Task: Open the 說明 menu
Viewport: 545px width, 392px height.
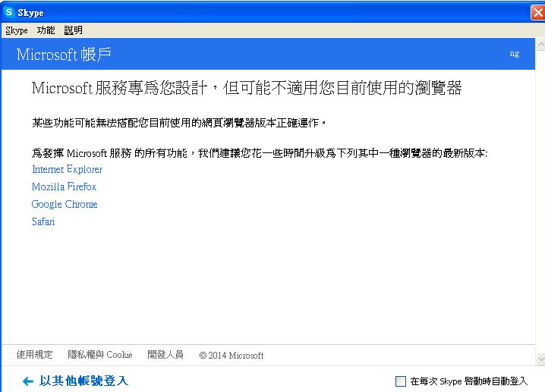Action: 73,30
